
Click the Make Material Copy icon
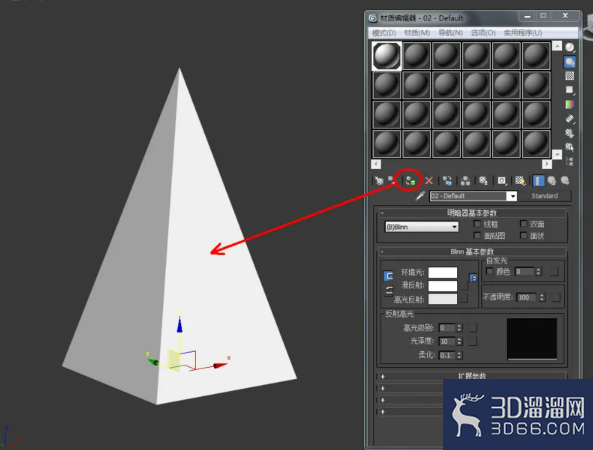coord(447,181)
